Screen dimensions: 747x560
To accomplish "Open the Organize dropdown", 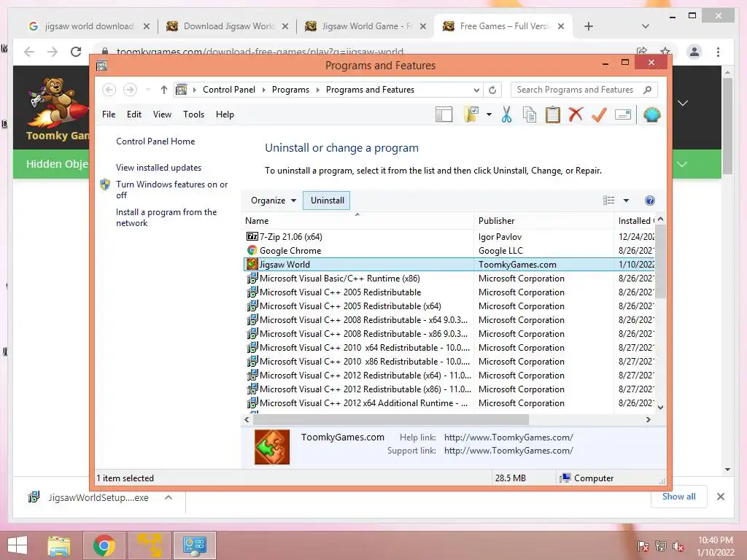I will click(274, 201).
